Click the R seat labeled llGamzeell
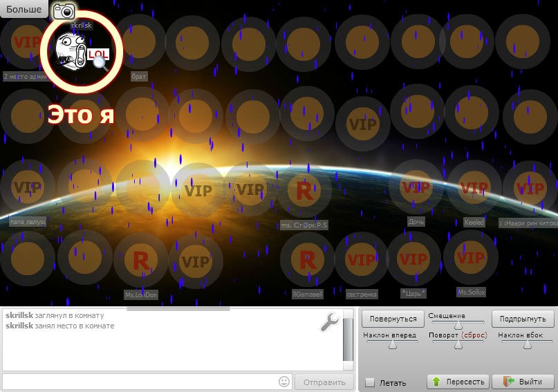Viewport: 558px width, 392px height. coord(307,260)
